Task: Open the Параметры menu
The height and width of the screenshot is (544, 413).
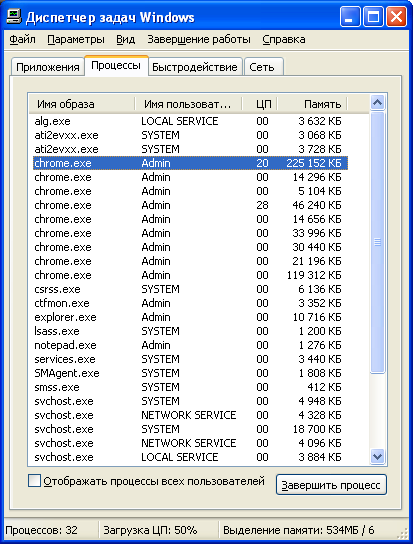Action: [76, 40]
